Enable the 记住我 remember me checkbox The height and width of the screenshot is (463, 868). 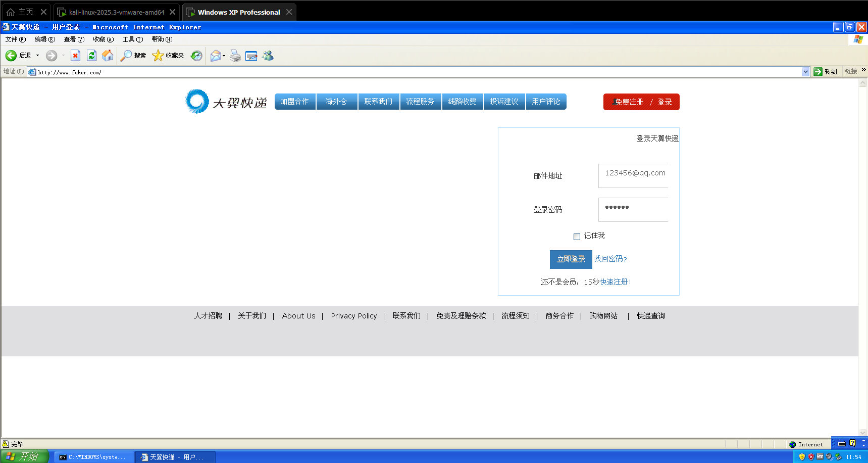[x=576, y=236]
